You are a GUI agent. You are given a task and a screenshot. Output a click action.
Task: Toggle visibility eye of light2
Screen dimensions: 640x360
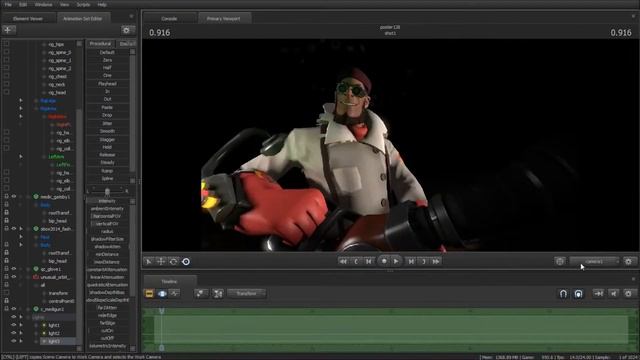[x=13, y=333]
